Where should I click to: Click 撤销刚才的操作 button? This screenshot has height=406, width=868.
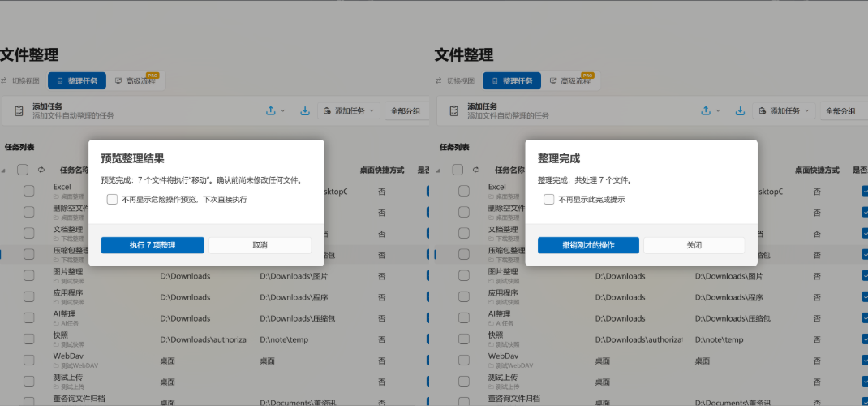pos(588,245)
